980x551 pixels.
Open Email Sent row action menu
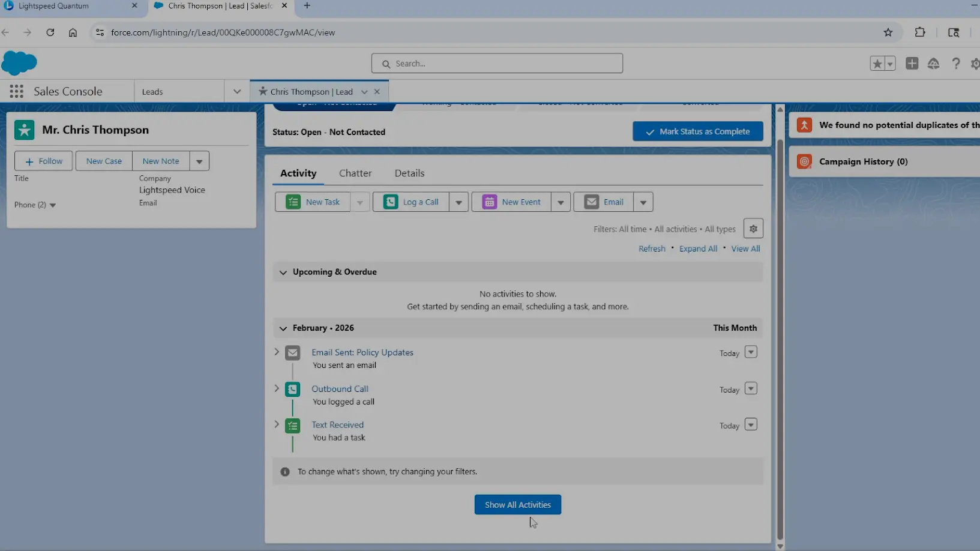point(751,352)
